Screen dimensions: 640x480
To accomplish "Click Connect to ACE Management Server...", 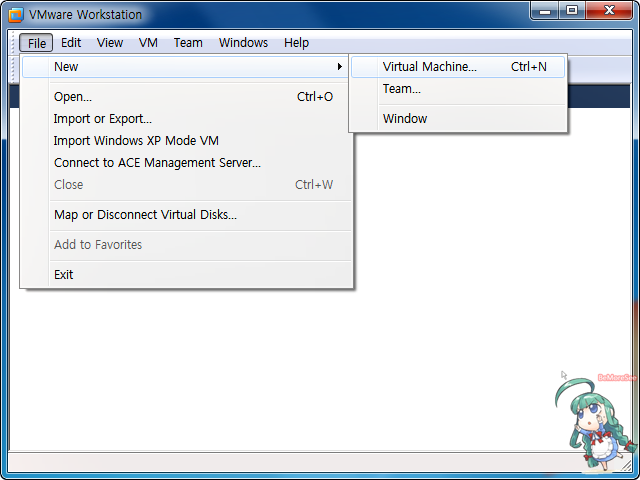I will [x=187, y=163].
